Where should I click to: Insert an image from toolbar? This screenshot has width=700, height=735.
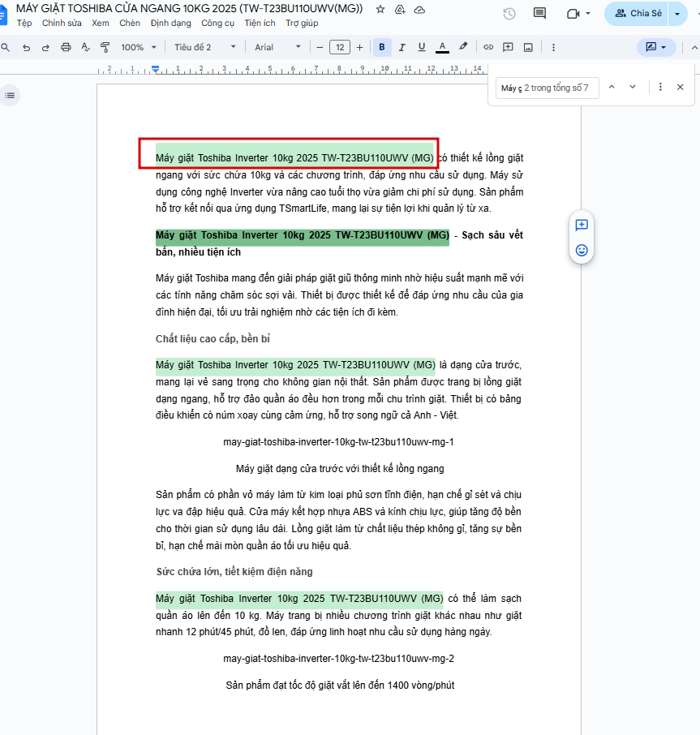pyautogui.click(x=528, y=47)
